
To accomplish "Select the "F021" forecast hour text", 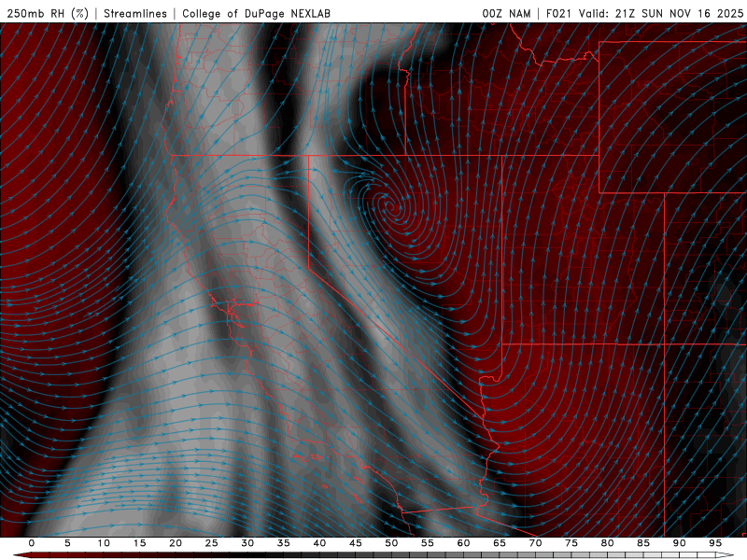I will click(x=558, y=13).
